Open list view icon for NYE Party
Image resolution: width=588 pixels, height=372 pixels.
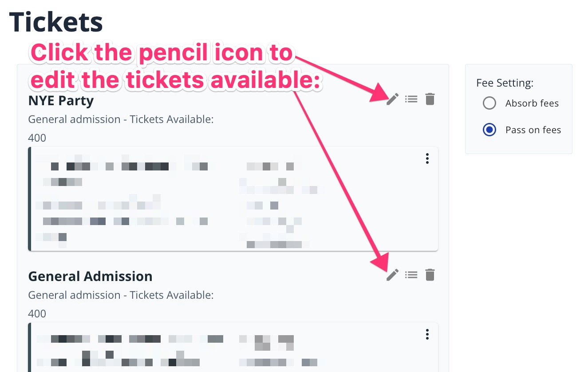point(411,99)
